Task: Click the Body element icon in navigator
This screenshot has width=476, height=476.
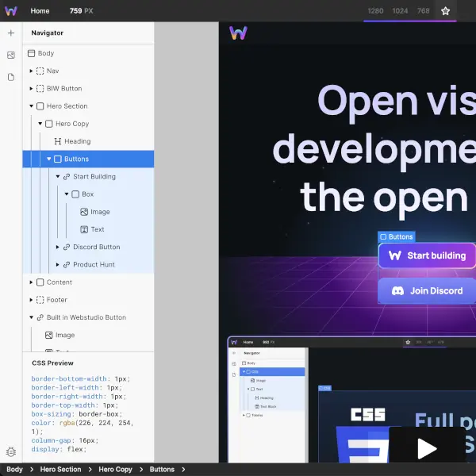Action: point(31,53)
